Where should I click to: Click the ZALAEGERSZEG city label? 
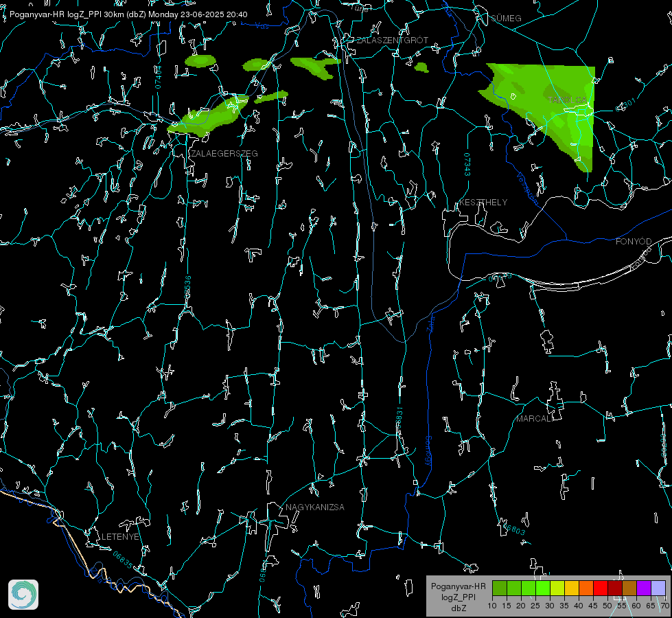click(224, 153)
